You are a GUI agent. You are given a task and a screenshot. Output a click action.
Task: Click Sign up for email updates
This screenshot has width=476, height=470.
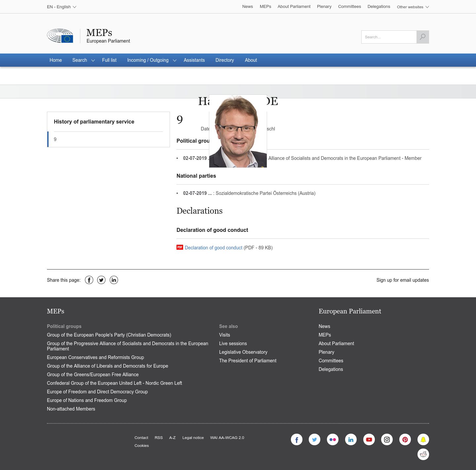tap(403, 280)
